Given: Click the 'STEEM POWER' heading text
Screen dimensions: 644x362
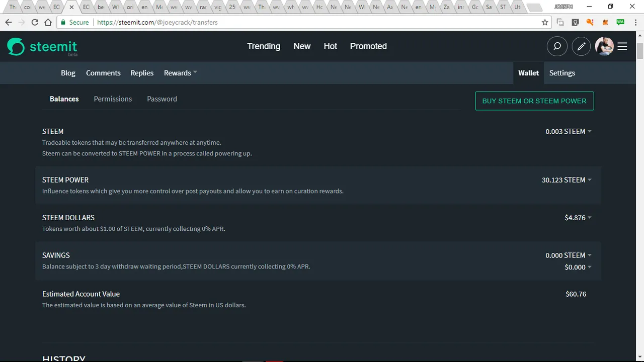Looking at the screenshot, I should click(x=65, y=180).
